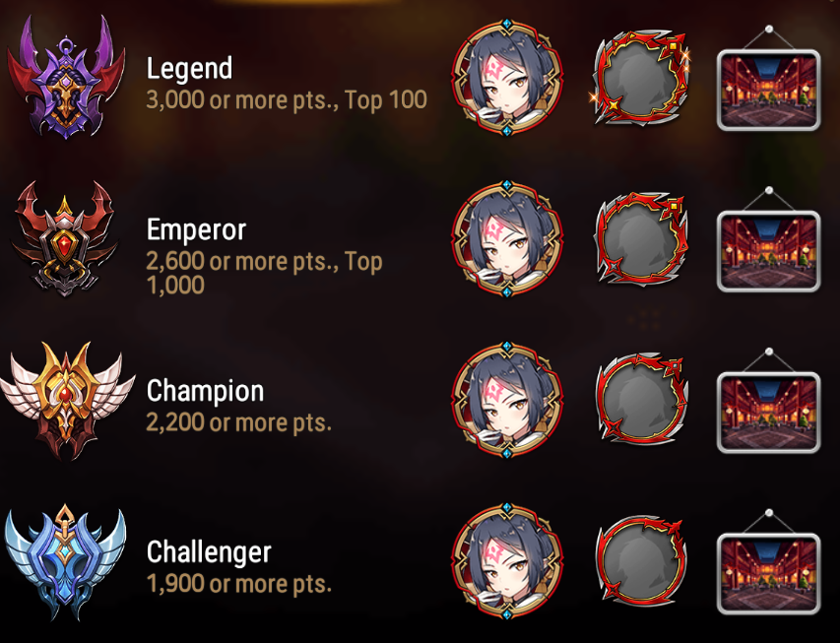
Task: Select the Champion red border frame reward
Action: click(x=641, y=400)
